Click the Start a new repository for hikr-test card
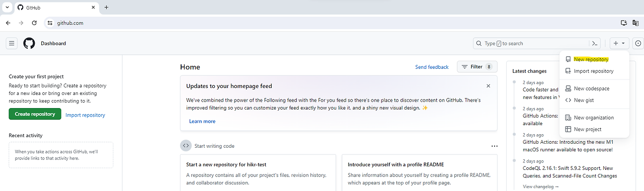The width and height of the screenshot is (644, 191). 258,172
